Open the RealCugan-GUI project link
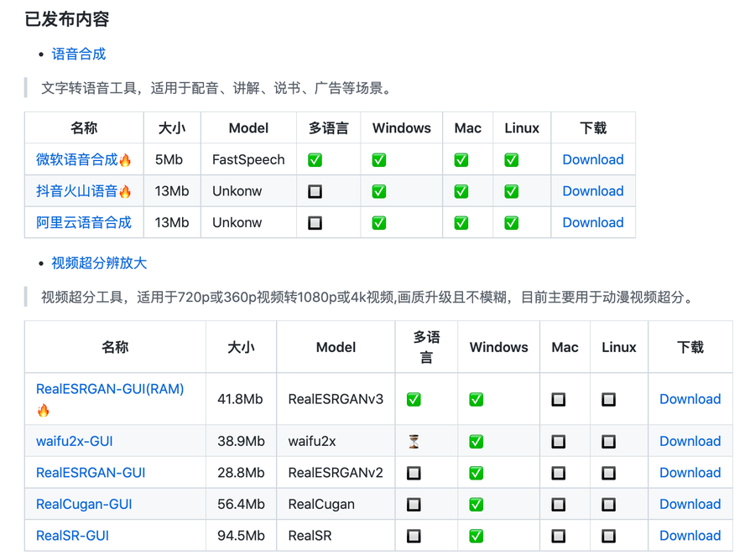Image resolution: width=755 pixels, height=560 pixels. point(84,504)
